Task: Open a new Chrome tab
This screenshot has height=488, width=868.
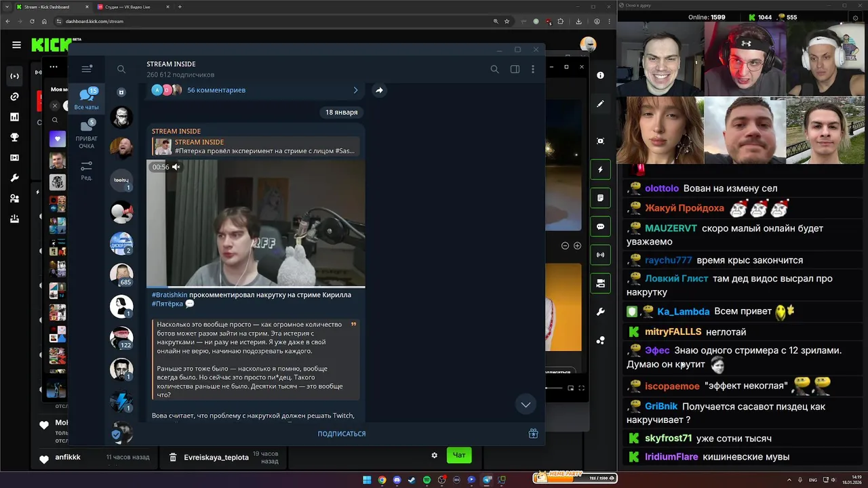Action: 180,7
